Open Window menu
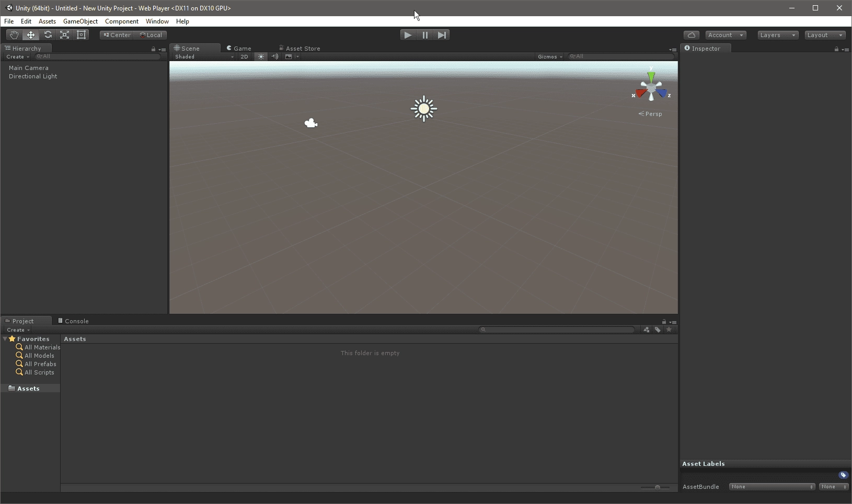Viewport: 852px width, 504px height. 157,21
